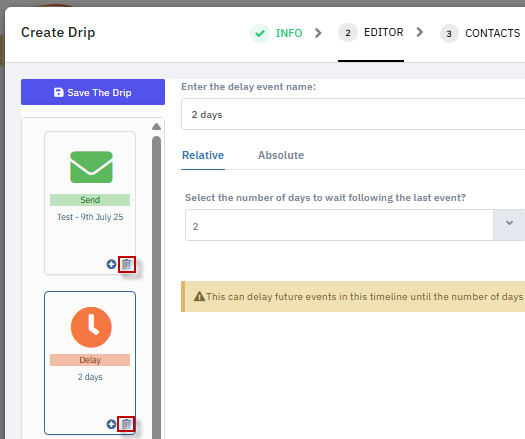Add event after Send card via plus icon
The width and height of the screenshot is (525, 439).
(x=111, y=264)
